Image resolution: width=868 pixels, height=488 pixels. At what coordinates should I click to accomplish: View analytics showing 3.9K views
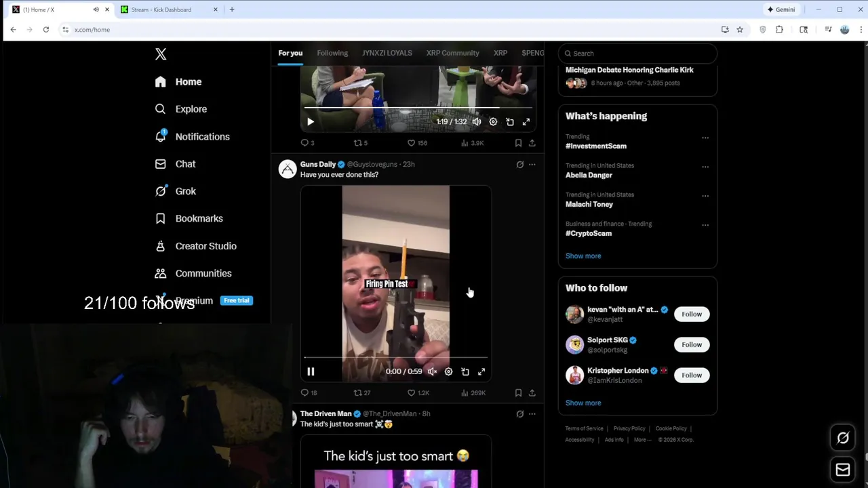pos(472,143)
